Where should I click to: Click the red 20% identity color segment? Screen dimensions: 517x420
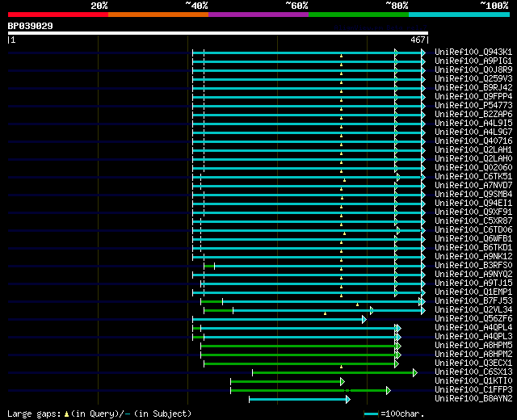58,15
